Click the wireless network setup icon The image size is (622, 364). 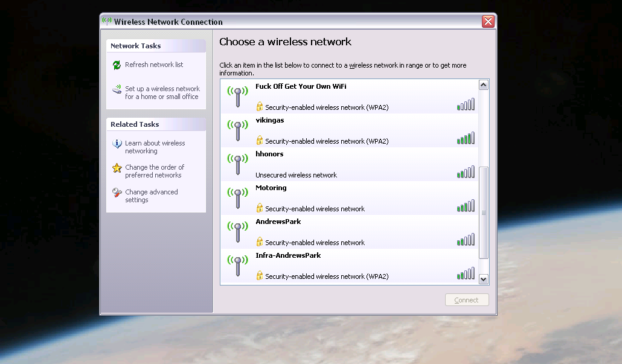[117, 90]
